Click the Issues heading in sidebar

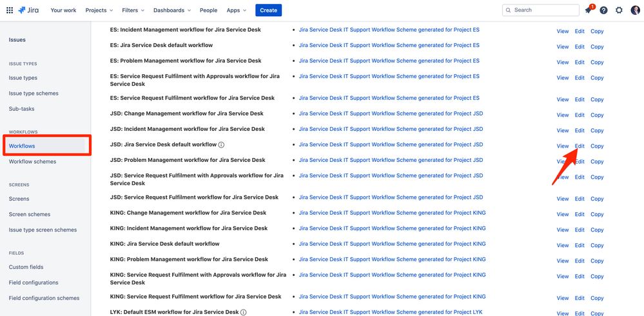[x=17, y=40]
